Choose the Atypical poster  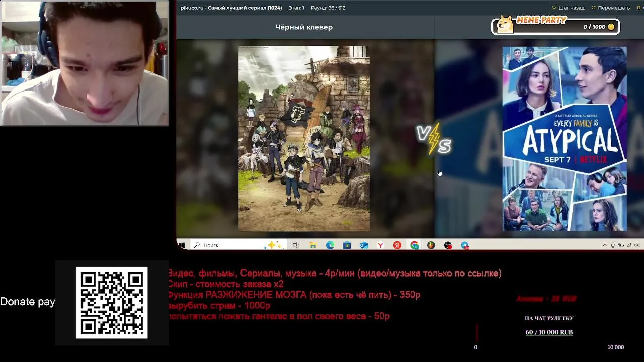565,139
